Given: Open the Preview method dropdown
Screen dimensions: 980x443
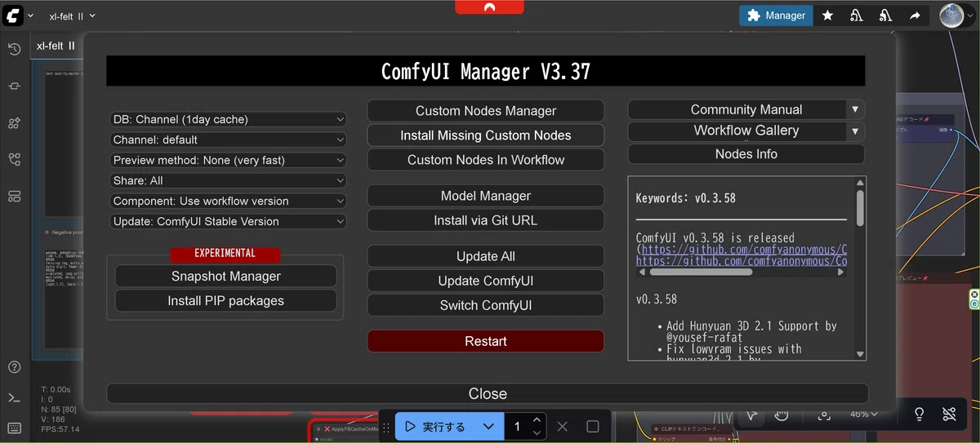Looking at the screenshot, I should coord(228,160).
